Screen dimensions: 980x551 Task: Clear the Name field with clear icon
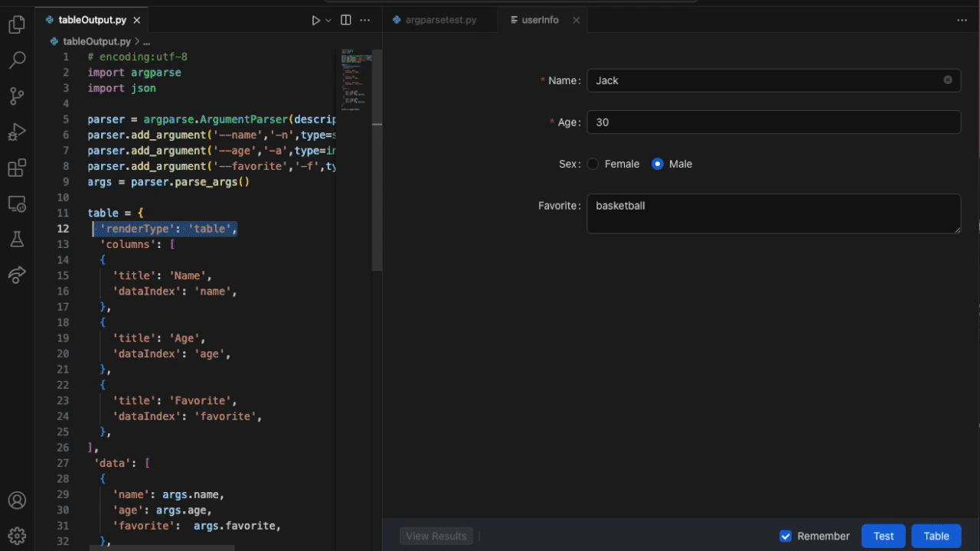pos(948,80)
